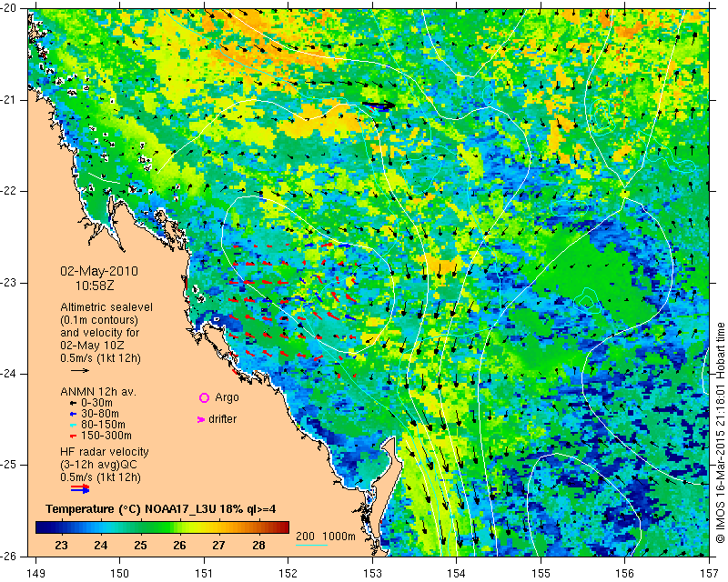Screen dimensions: 728x582
Task: Click the "80-150m" depth label
Action: (x=103, y=425)
